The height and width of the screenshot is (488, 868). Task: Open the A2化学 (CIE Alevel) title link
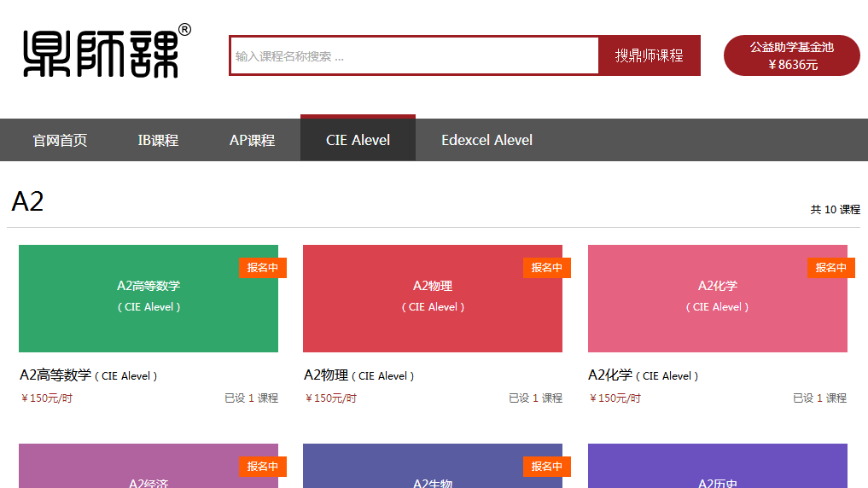(x=644, y=375)
